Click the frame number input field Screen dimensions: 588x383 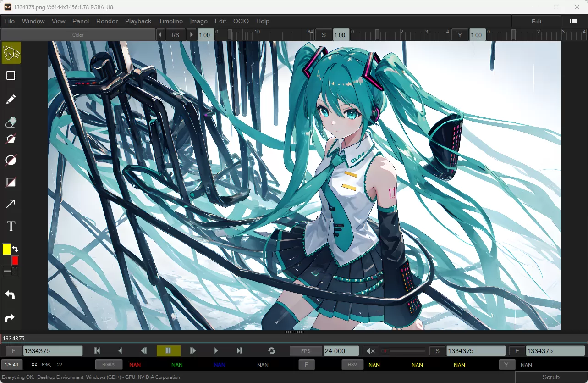coord(52,350)
